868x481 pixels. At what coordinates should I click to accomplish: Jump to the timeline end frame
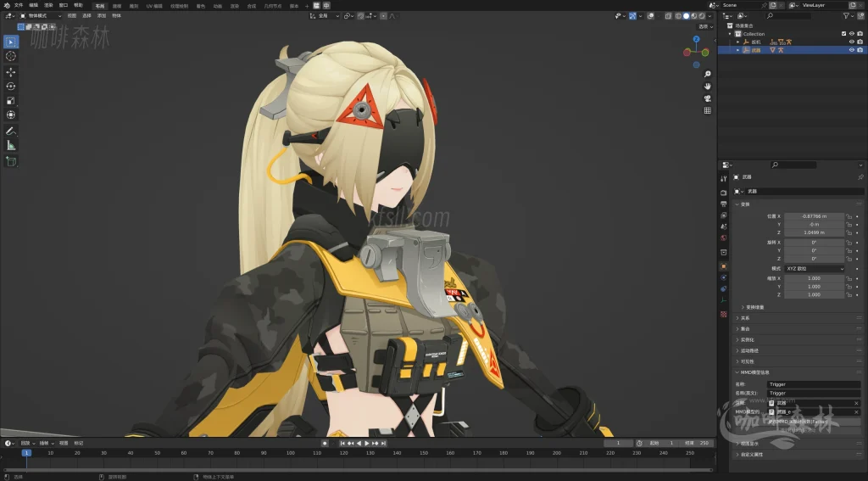click(x=383, y=444)
